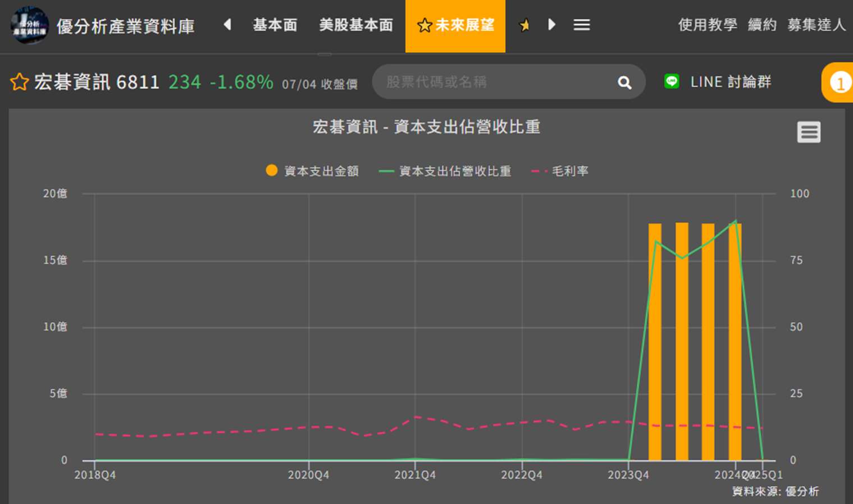
Task: Click the 資料來源: 優分析 credit text
Action: click(776, 492)
